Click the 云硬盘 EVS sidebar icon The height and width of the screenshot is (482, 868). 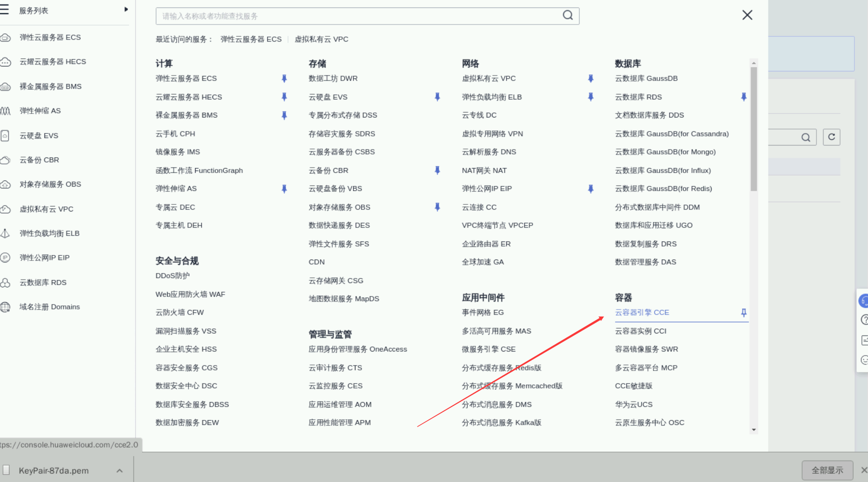pos(5,135)
